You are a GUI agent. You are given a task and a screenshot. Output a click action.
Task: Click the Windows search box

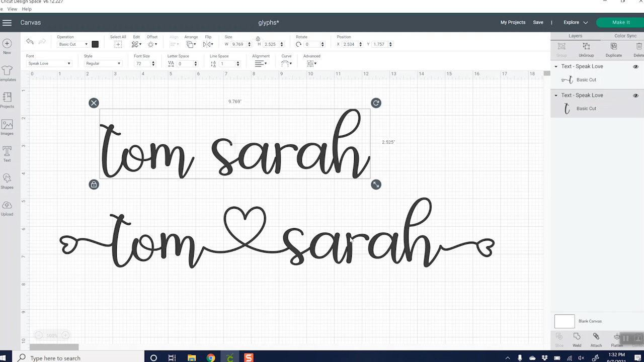pos(78,358)
